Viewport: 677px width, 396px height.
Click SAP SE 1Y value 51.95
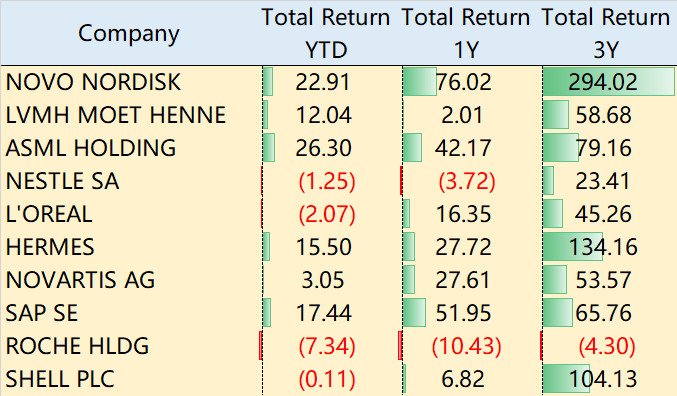point(463,313)
